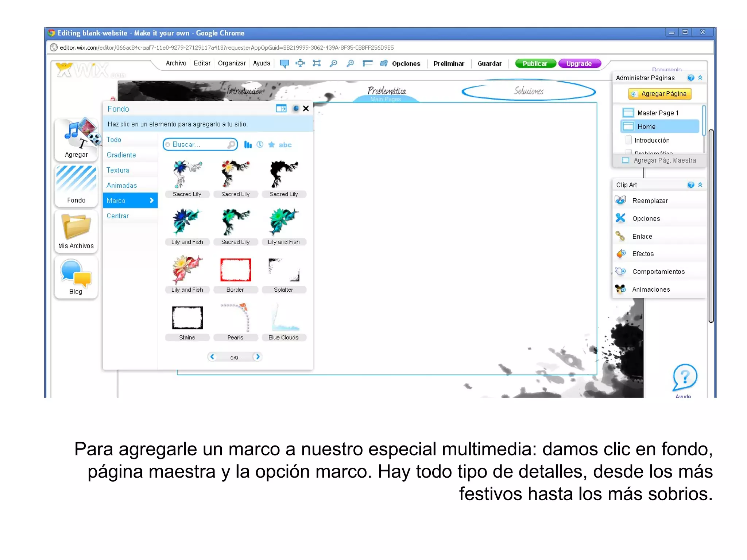The image size is (747, 560).
Task: Go to previous page of frames
Action: 212,357
